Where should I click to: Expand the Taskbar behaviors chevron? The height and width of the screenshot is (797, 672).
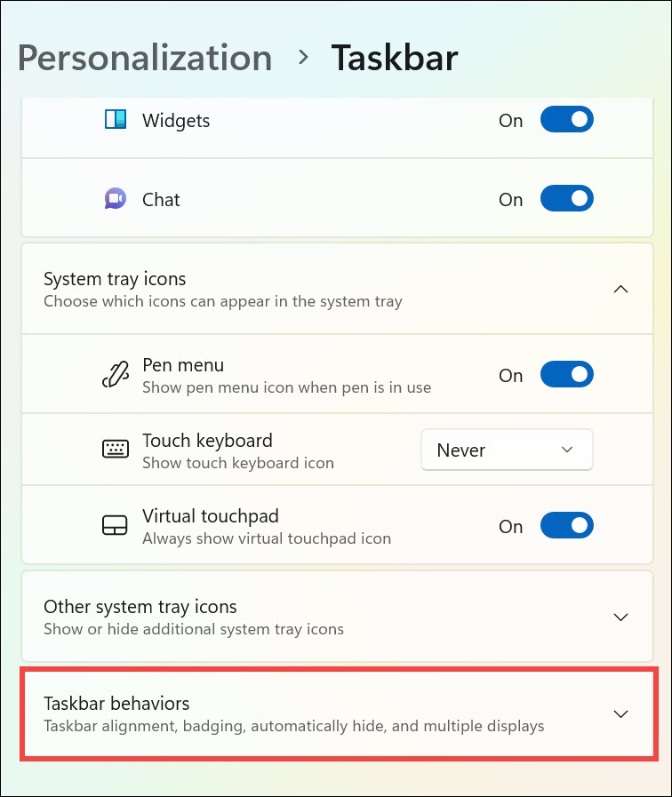[621, 714]
